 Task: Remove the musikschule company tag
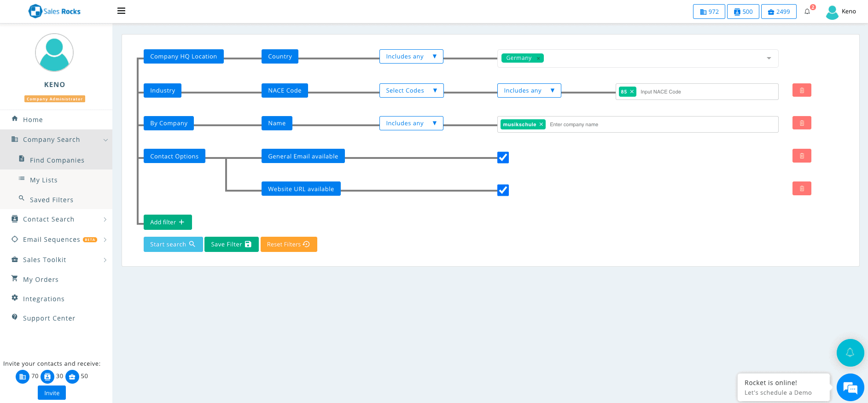(542, 124)
